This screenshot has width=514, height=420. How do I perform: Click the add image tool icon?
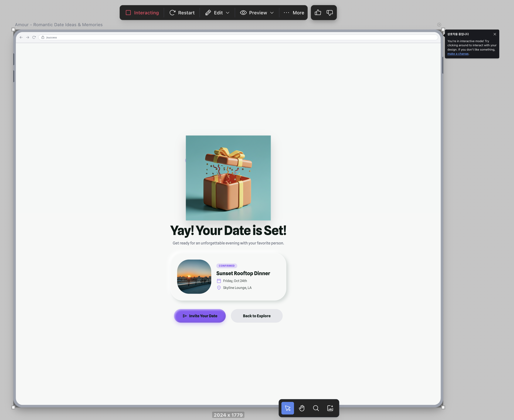coord(330,408)
